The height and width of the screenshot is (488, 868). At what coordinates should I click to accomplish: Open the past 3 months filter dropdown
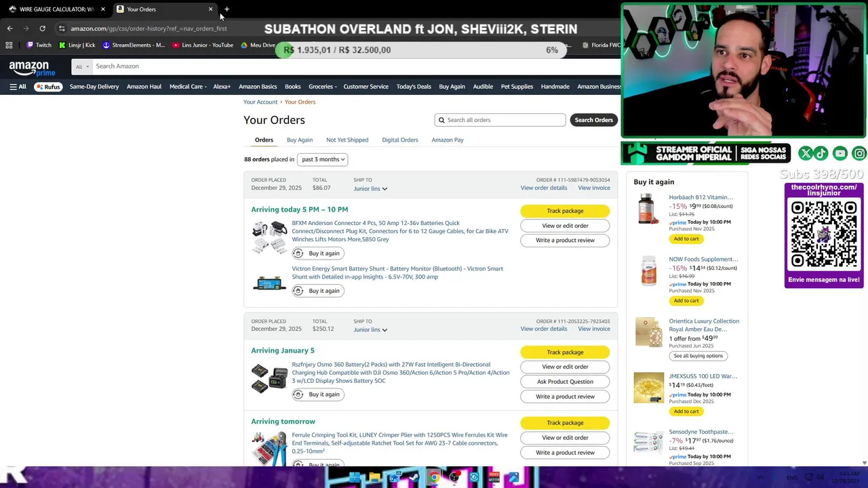[x=323, y=159]
